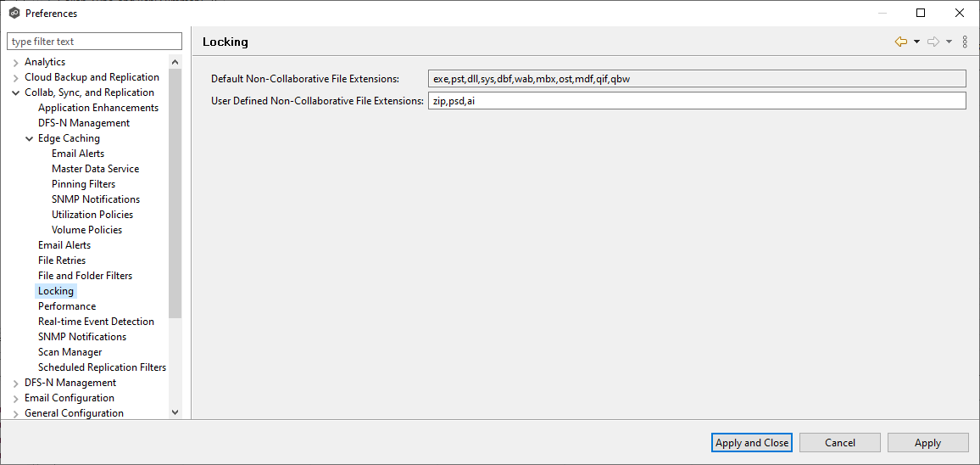Screen dimensions: 980x465
Task: Click the Apply button
Action: click(x=927, y=442)
